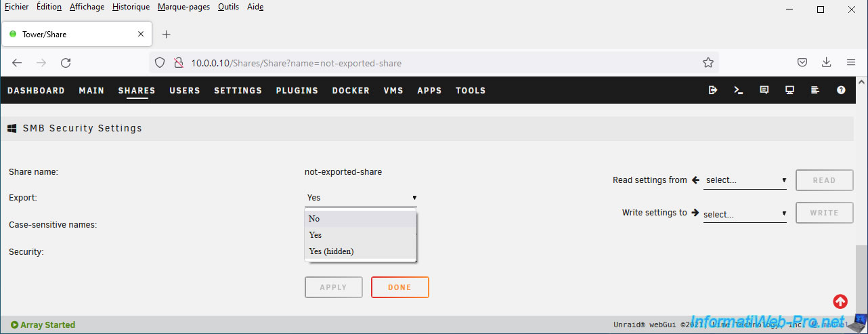Screen dimensions: 868x334
Task: Click the red back-to-top arrow icon
Action: [x=840, y=302]
